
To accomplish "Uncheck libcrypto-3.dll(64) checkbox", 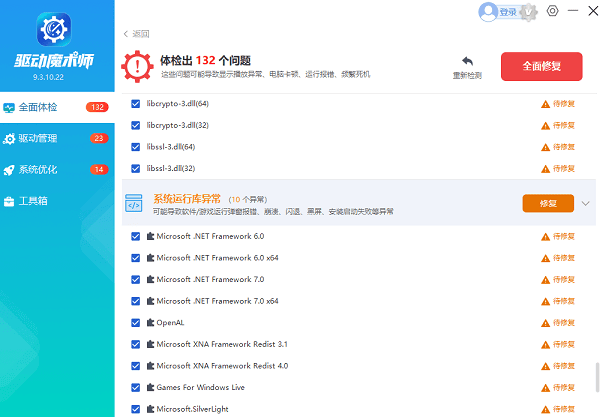I will click(x=135, y=104).
